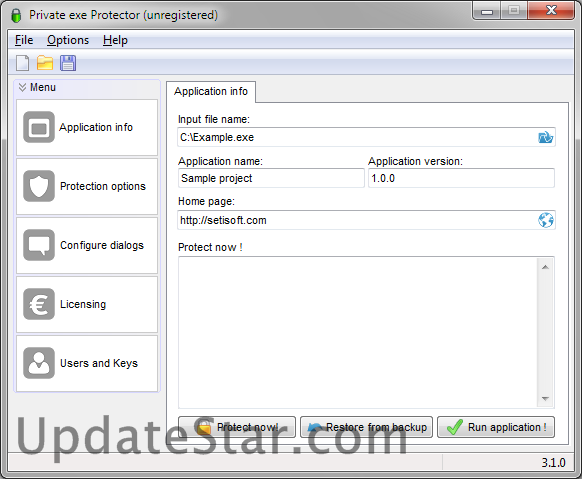Open the Help menu

[x=115, y=40]
